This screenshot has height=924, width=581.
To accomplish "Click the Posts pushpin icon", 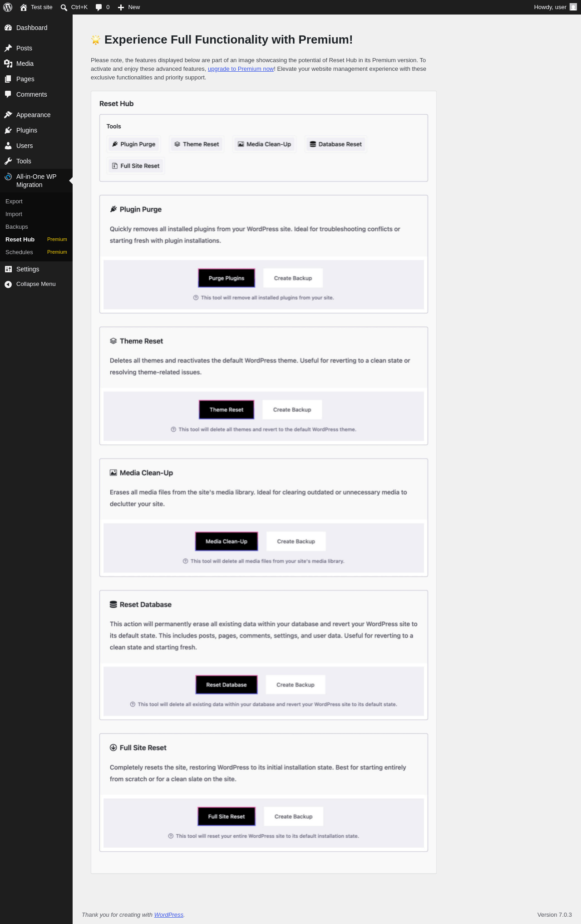I will tap(8, 48).
